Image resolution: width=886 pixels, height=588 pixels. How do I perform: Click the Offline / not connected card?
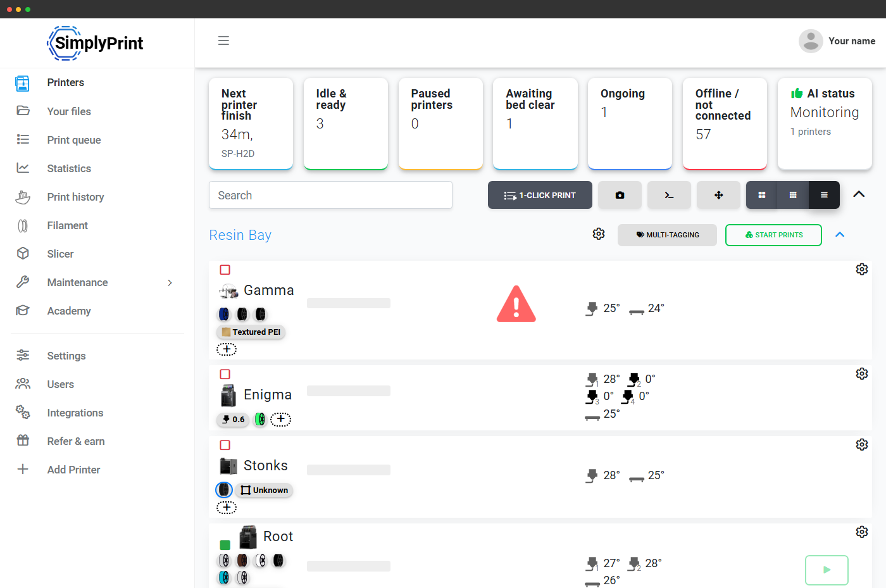point(725,123)
